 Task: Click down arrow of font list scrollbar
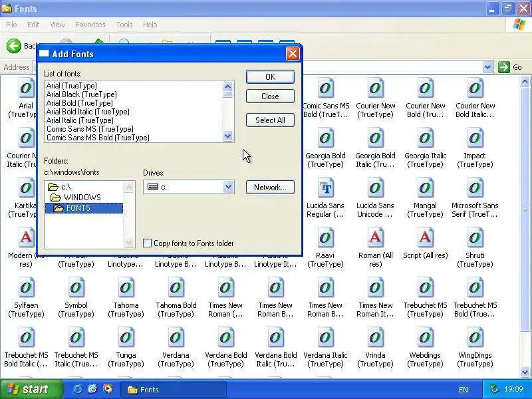(x=227, y=136)
